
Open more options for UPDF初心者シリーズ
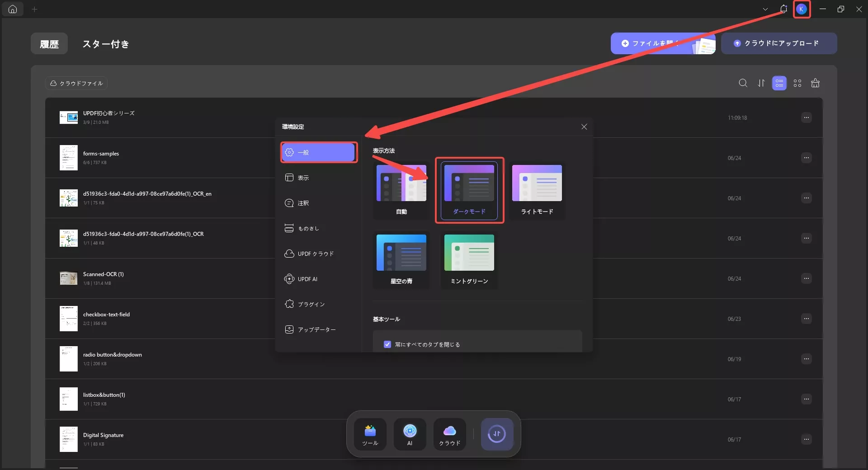click(x=807, y=117)
